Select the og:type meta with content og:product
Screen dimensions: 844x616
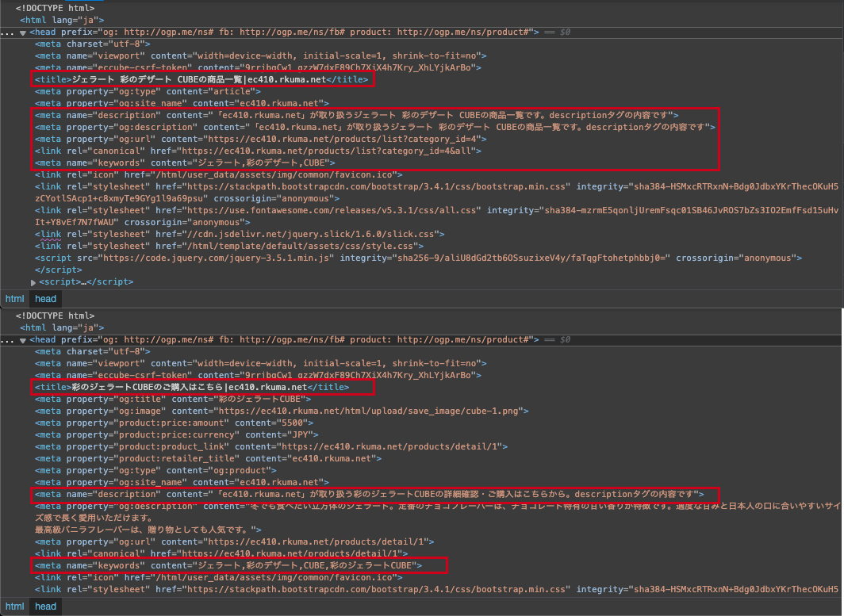pos(155,470)
